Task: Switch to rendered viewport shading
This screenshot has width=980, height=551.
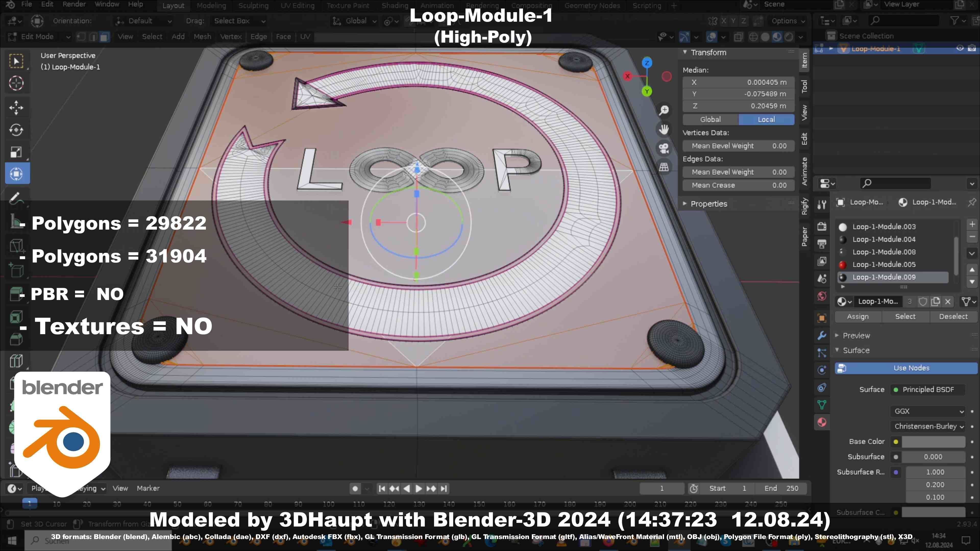Action: [789, 37]
